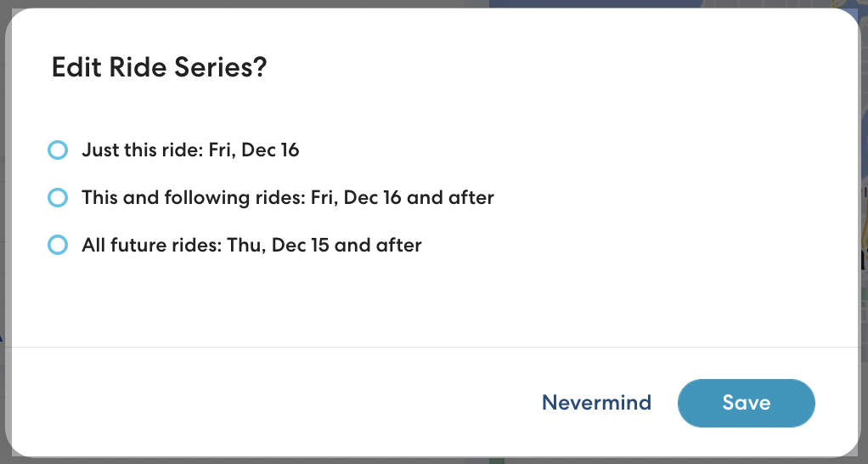Select the "Just this ride" radio button
Viewport: 868px width, 464px height.
point(58,150)
